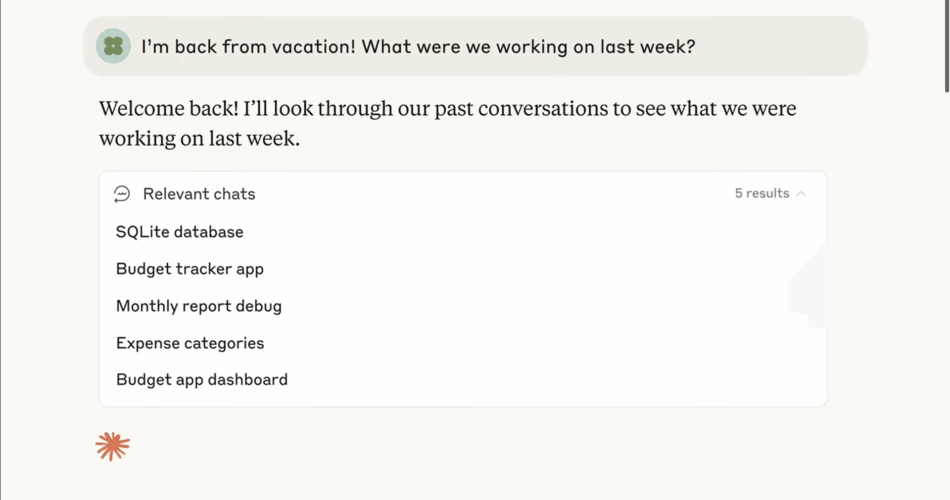This screenshot has width=950, height=500.
Task: Click the Relevant chats speech bubble icon
Action: pos(122,194)
